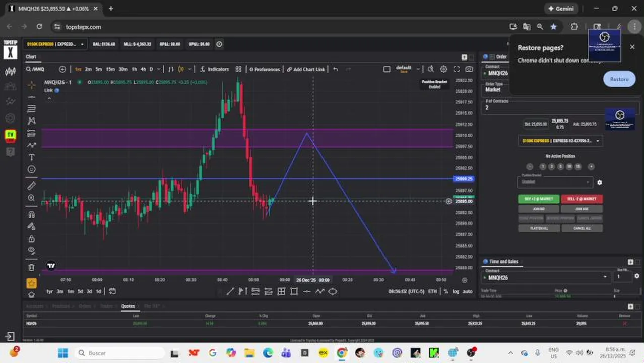Open the layout setup square icon
644x363 pixels.
387,69
